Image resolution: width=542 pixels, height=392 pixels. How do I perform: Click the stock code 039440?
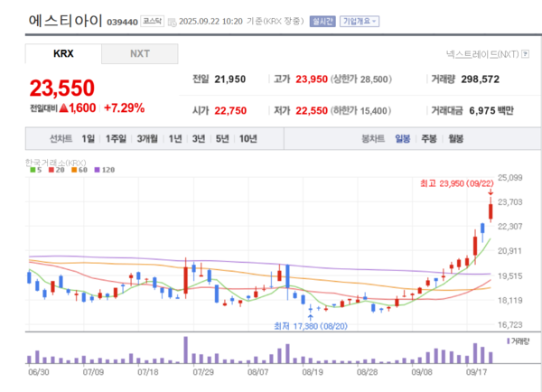pos(122,22)
